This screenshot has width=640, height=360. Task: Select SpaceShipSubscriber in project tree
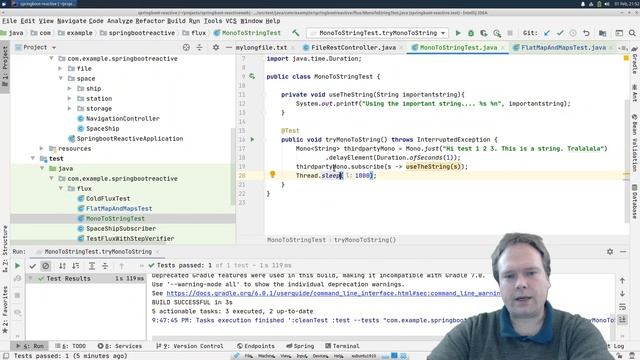click(121, 229)
